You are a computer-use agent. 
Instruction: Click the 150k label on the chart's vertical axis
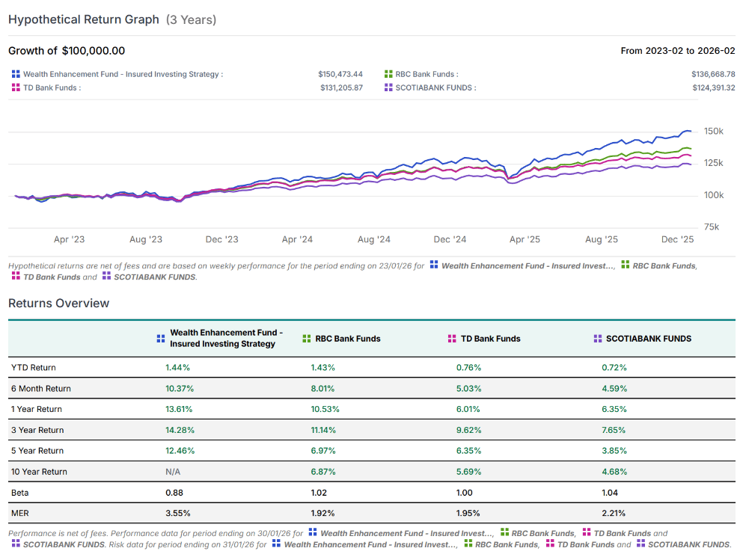tap(714, 132)
